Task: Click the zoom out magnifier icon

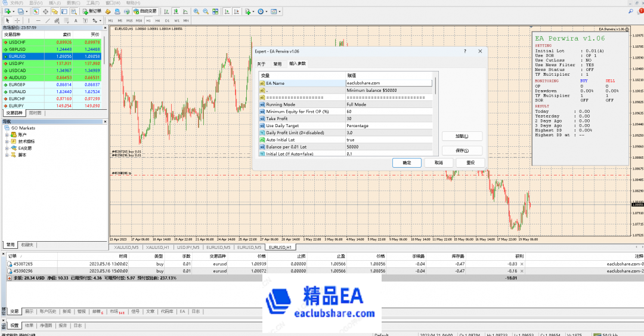Action: [x=205, y=11]
